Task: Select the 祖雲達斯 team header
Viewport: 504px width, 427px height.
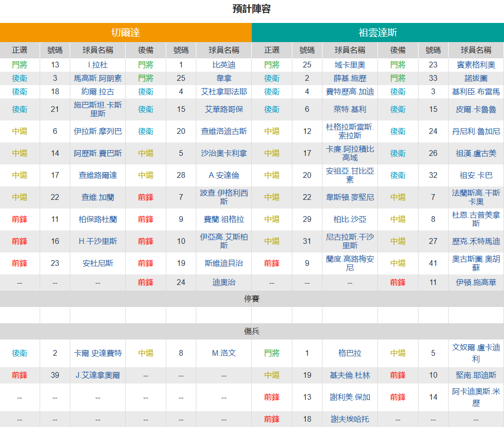Action: coord(378,33)
